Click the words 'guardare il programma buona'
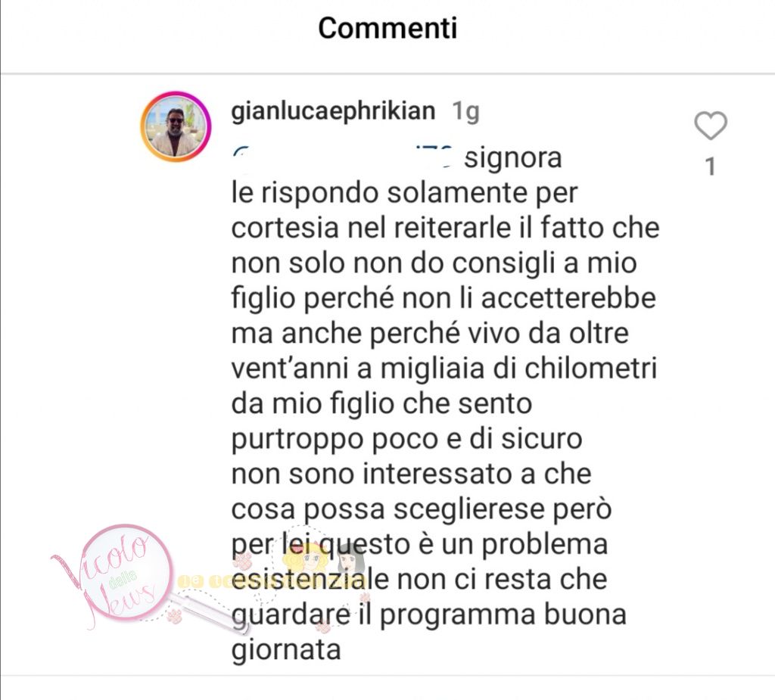Viewport: 775px width, 700px height. (x=428, y=615)
